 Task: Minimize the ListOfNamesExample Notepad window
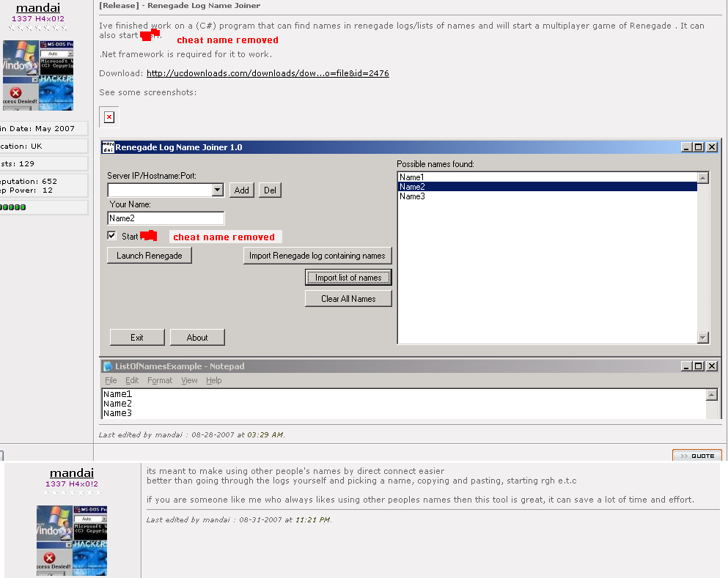tap(686, 366)
